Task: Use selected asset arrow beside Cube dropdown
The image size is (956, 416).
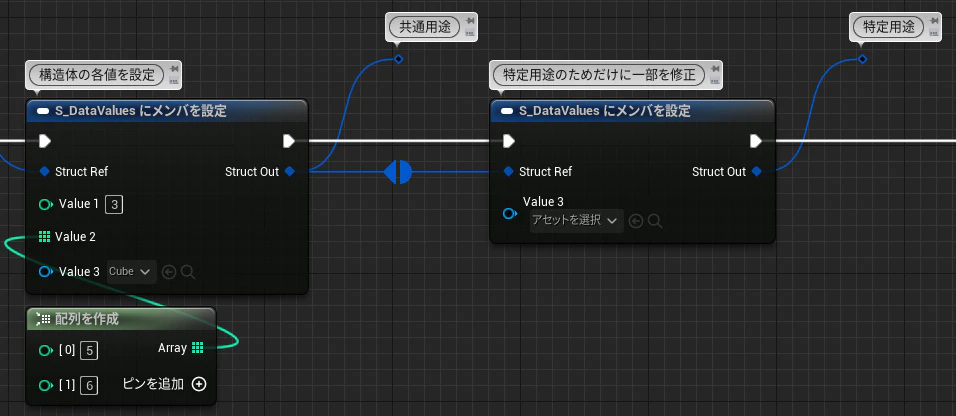Action: point(169,272)
